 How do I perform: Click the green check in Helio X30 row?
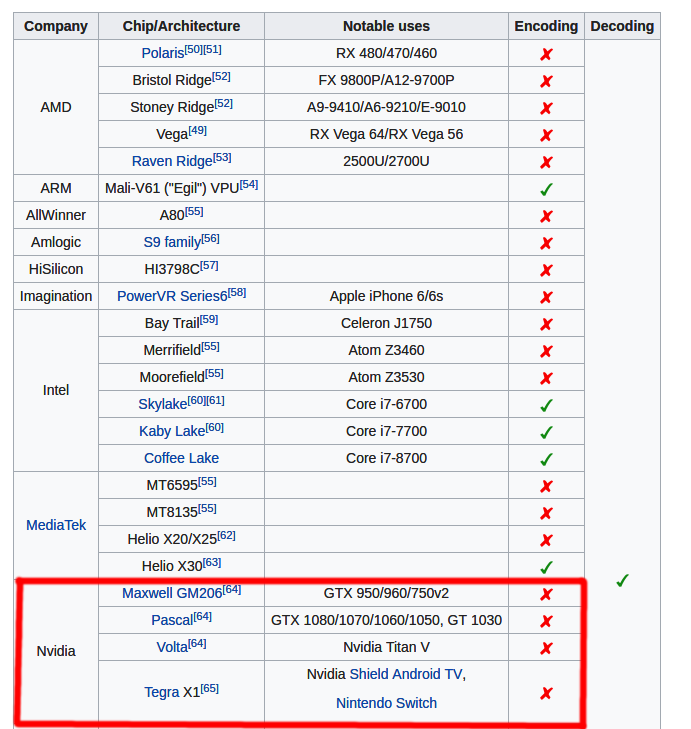[x=546, y=567]
